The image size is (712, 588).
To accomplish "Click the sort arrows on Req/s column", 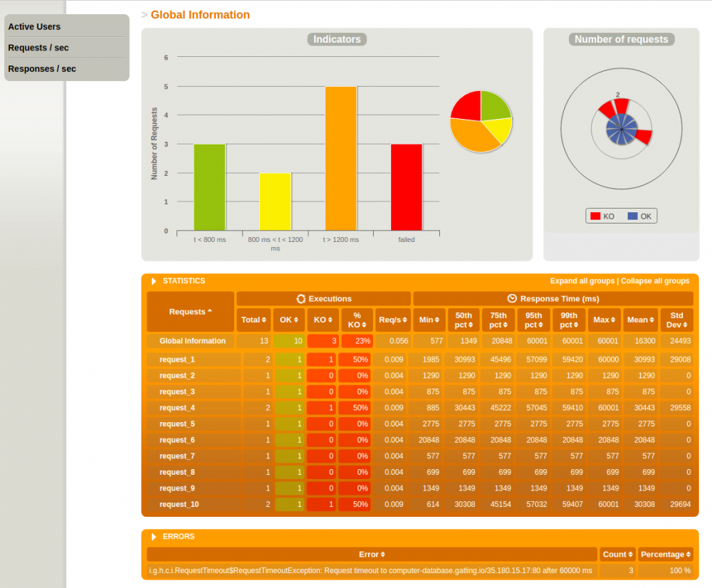I will tap(404, 320).
